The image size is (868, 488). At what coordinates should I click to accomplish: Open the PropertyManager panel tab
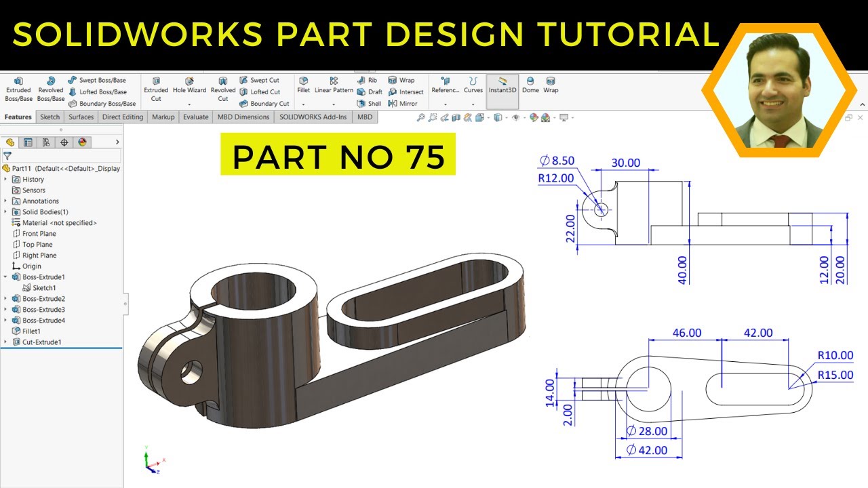coord(28,142)
